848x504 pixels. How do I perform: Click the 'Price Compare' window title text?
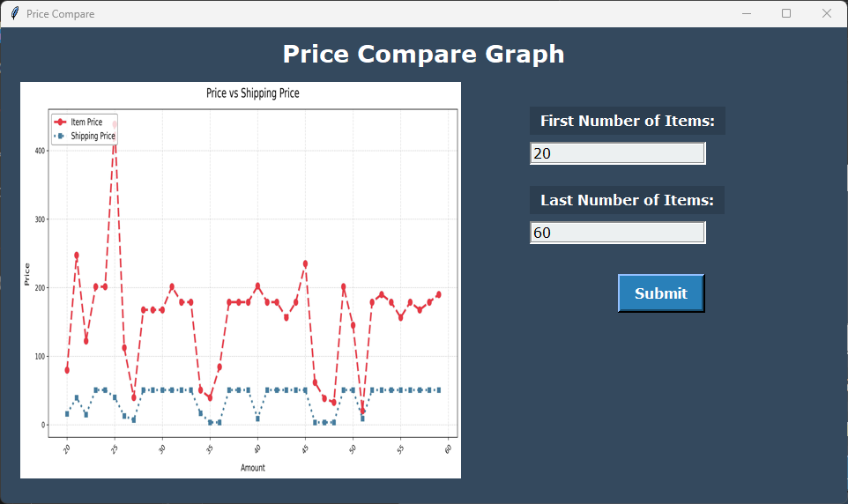tap(61, 14)
